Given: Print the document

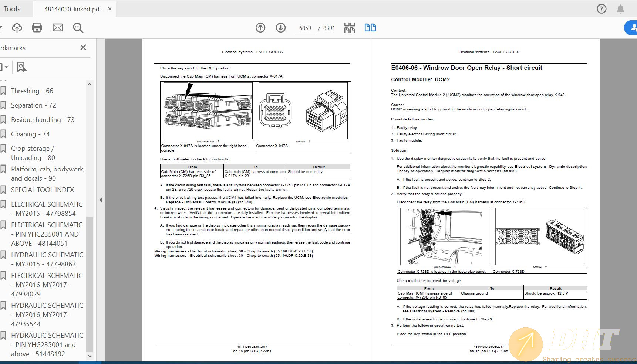Looking at the screenshot, I should (37, 28).
